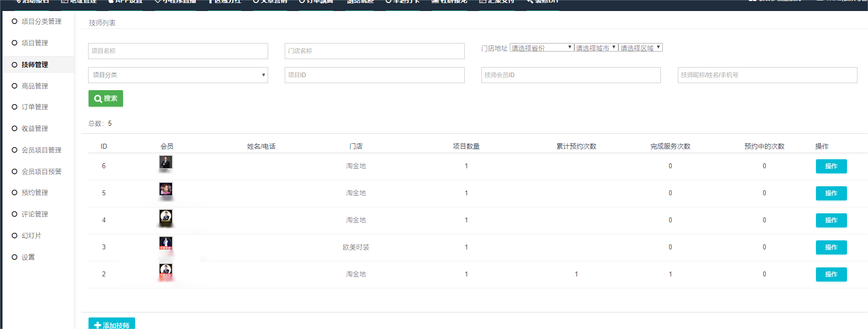Viewport: 868px width, 329px height.
Task: Open the 请选择区域 district dropdown
Action: [640, 48]
